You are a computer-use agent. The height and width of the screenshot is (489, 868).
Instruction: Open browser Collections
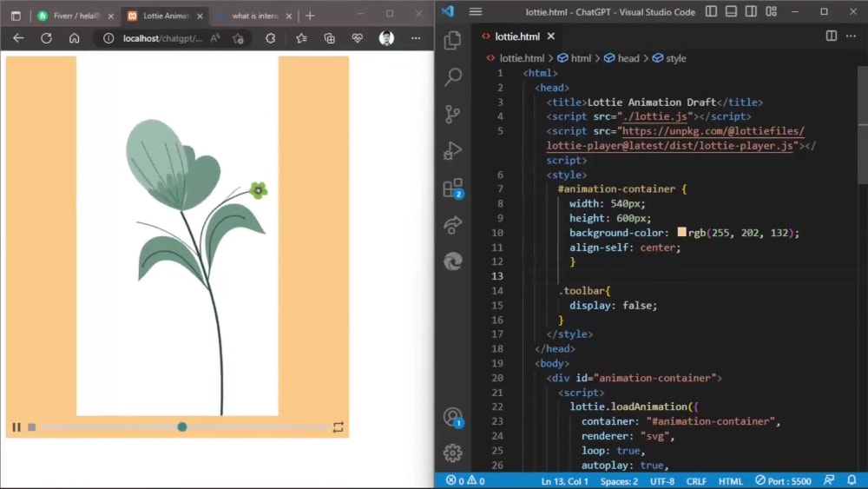pyautogui.click(x=329, y=38)
